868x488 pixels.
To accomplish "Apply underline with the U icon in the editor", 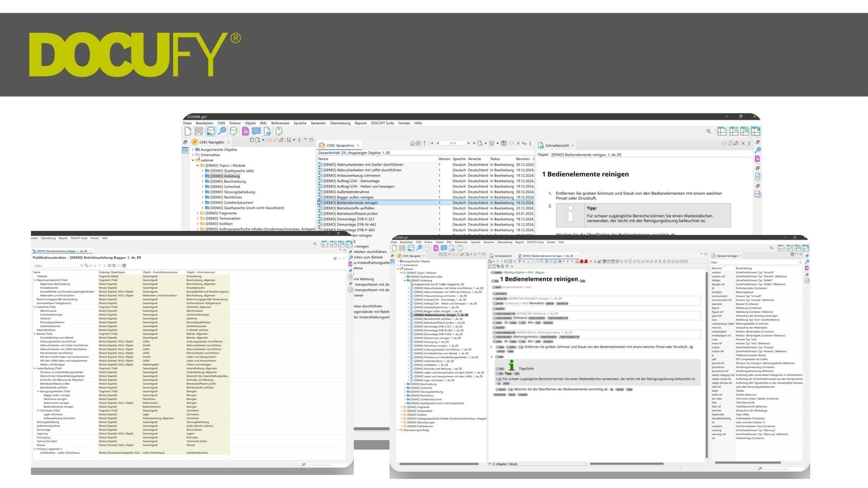I will tap(528, 262).
